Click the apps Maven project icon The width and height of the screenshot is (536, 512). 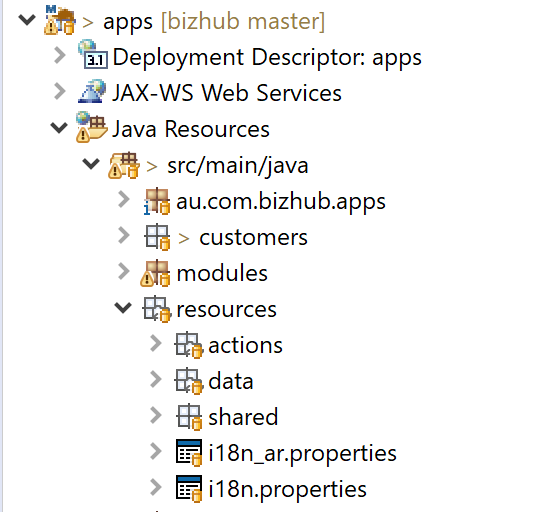click(59, 20)
